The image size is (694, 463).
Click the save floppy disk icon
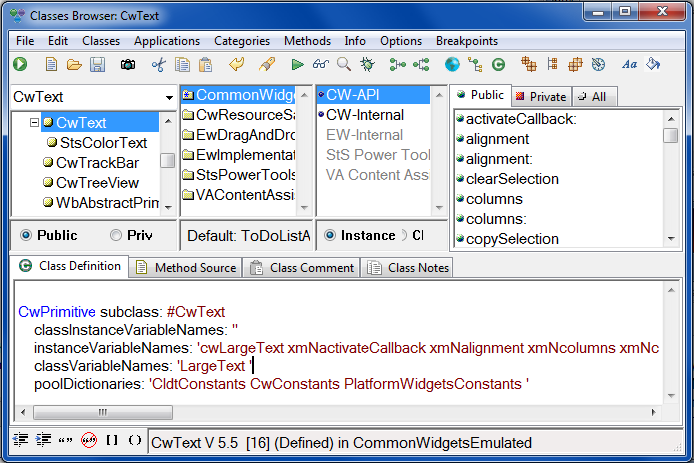pyautogui.click(x=97, y=65)
